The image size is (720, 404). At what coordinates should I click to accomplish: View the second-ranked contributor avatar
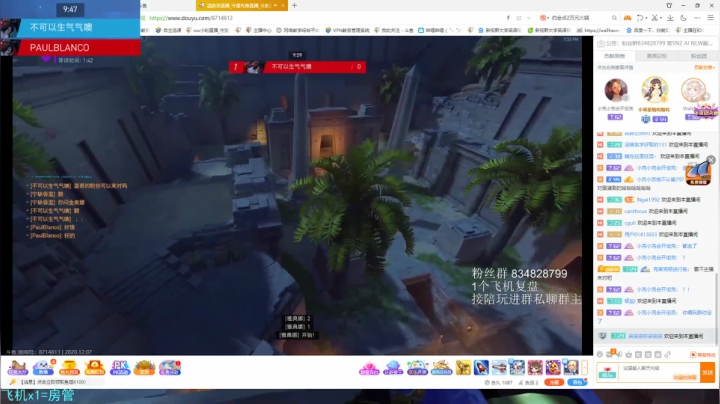(x=615, y=90)
